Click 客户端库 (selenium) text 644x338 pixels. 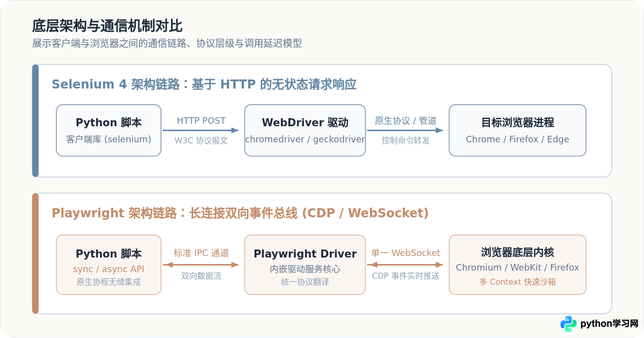point(109,139)
